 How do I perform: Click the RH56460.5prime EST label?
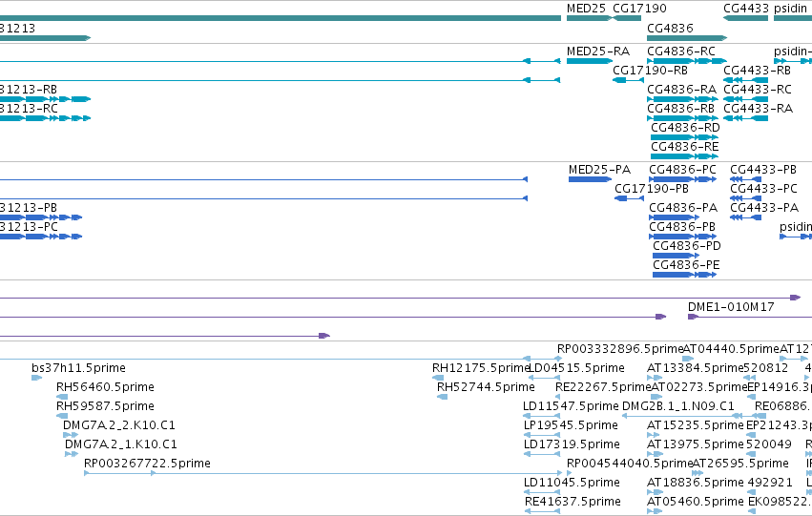tap(105, 387)
